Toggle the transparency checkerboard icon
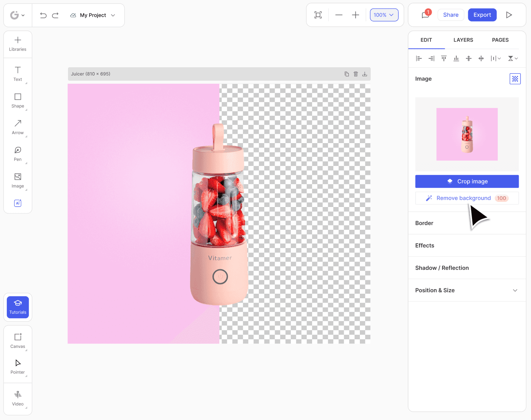531x420 pixels. 515,79
